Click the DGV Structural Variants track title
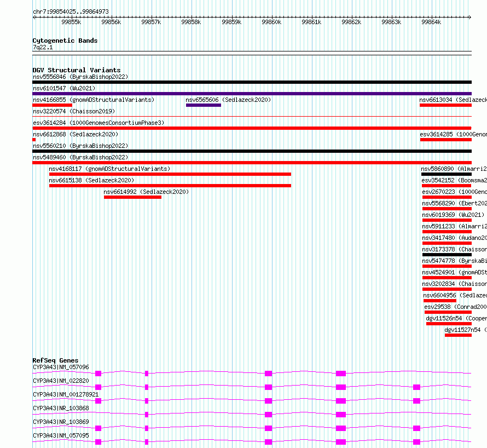487x448 pixels. (76, 70)
